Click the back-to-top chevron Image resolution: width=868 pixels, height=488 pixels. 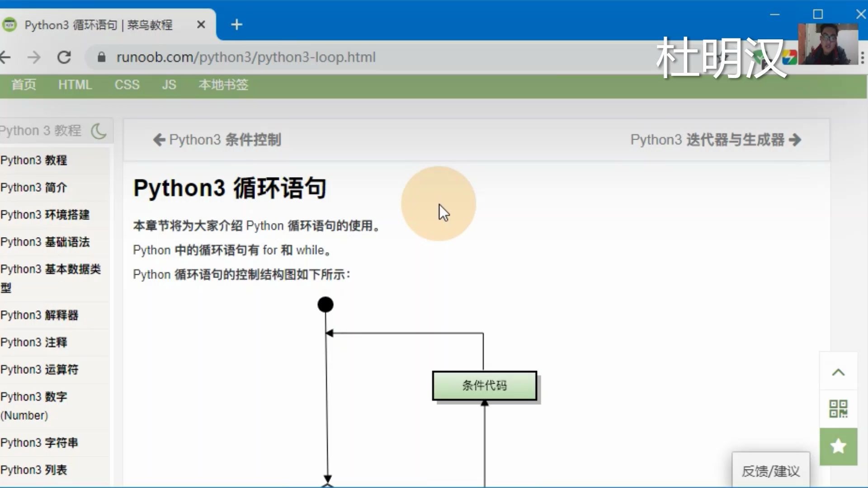coord(839,371)
